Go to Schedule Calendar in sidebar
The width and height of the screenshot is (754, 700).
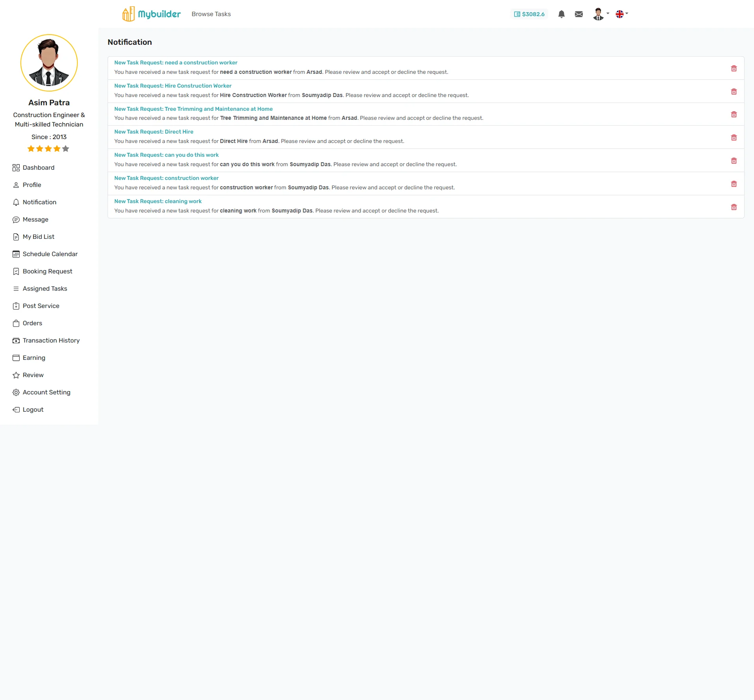(50, 254)
